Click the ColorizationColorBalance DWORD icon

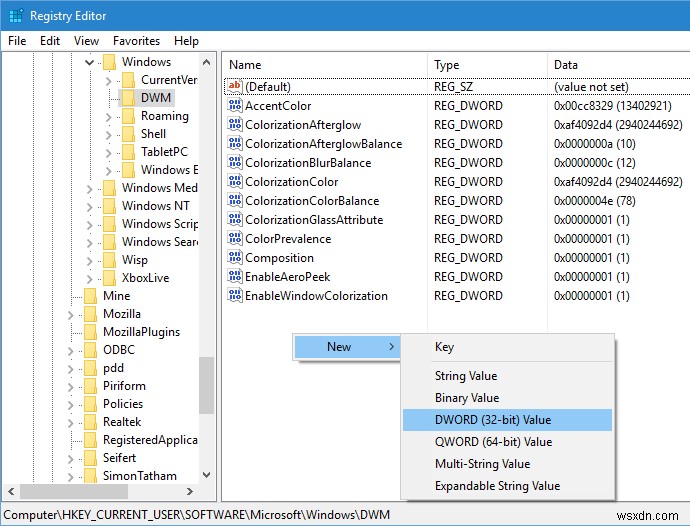click(235, 199)
